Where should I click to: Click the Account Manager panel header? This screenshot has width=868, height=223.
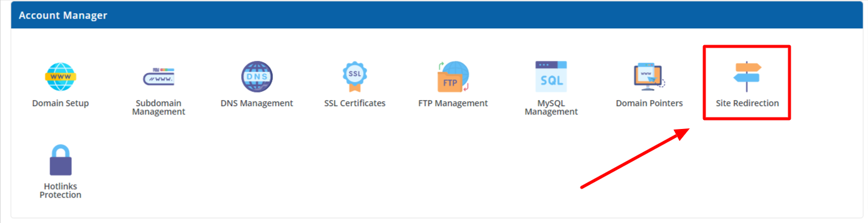click(x=437, y=15)
